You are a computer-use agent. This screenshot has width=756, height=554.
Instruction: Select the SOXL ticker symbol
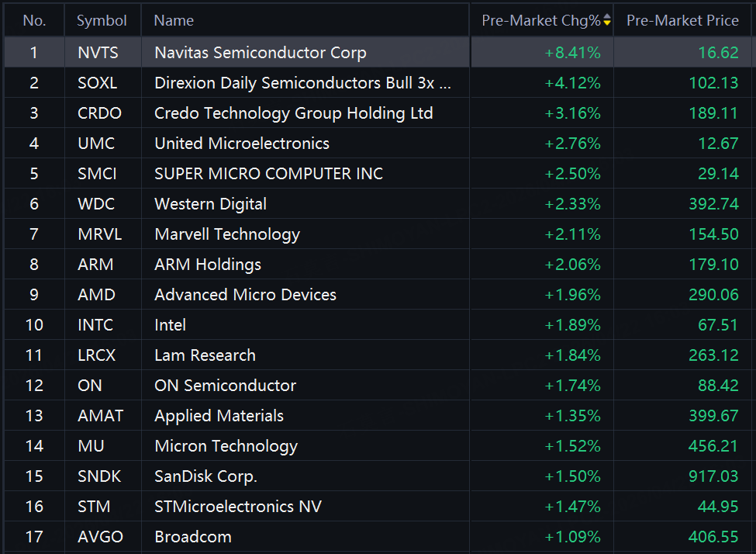[x=98, y=83]
